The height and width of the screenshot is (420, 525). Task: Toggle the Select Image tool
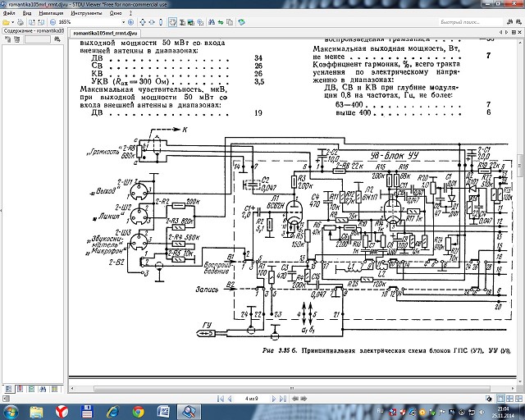tap(191, 22)
